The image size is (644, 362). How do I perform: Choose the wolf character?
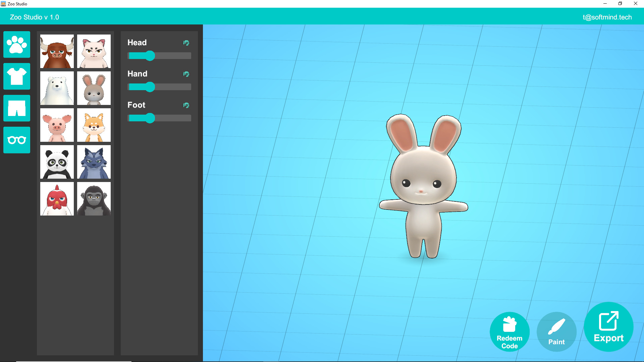[x=94, y=162]
